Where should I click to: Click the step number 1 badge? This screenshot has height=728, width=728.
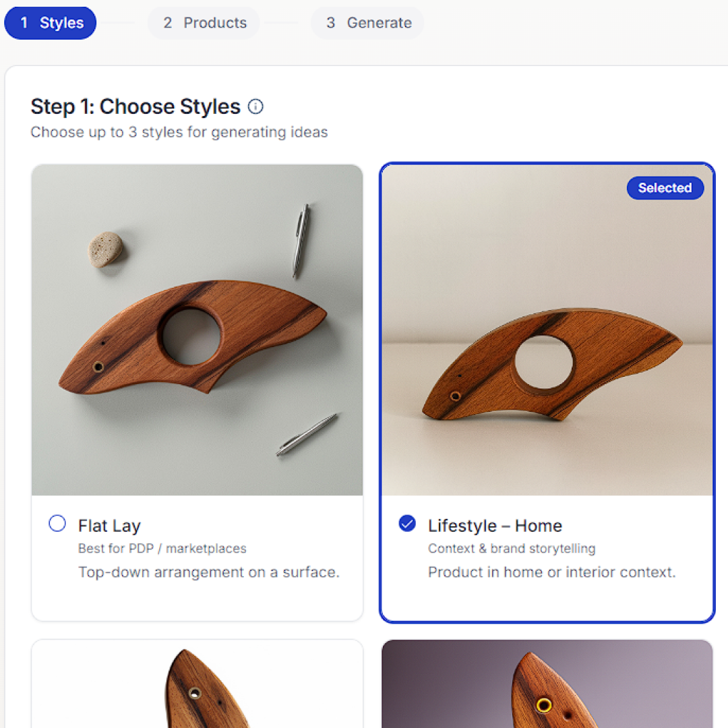click(24, 23)
